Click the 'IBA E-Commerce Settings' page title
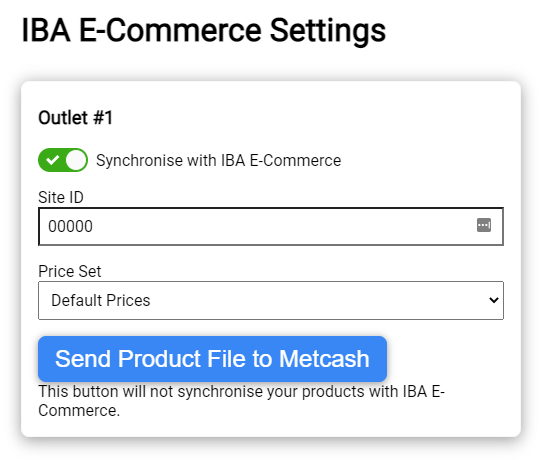Viewport: 542px width, 460px height. click(x=204, y=31)
